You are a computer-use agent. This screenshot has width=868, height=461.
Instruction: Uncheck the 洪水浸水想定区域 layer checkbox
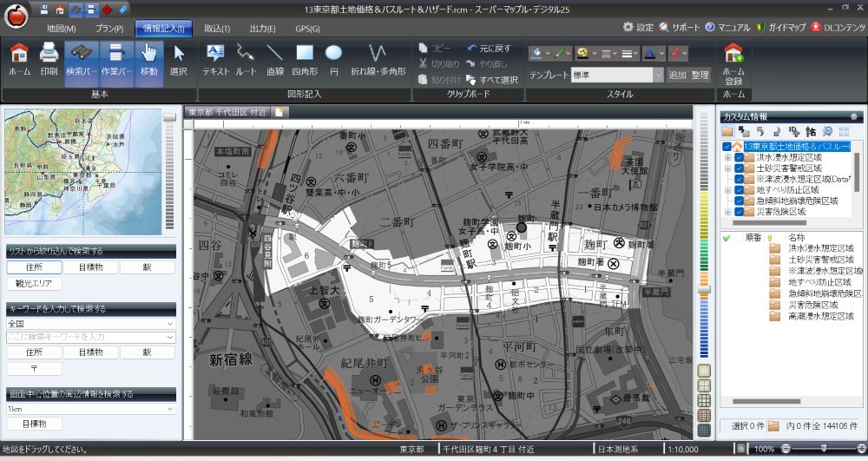[739, 158]
